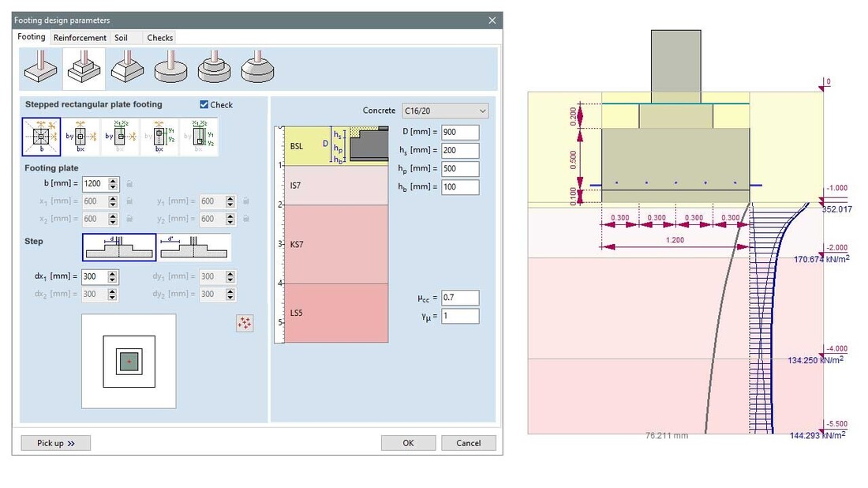
Task: Open the Concrete grade dropdown
Action: pyautogui.click(x=445, y=111)
